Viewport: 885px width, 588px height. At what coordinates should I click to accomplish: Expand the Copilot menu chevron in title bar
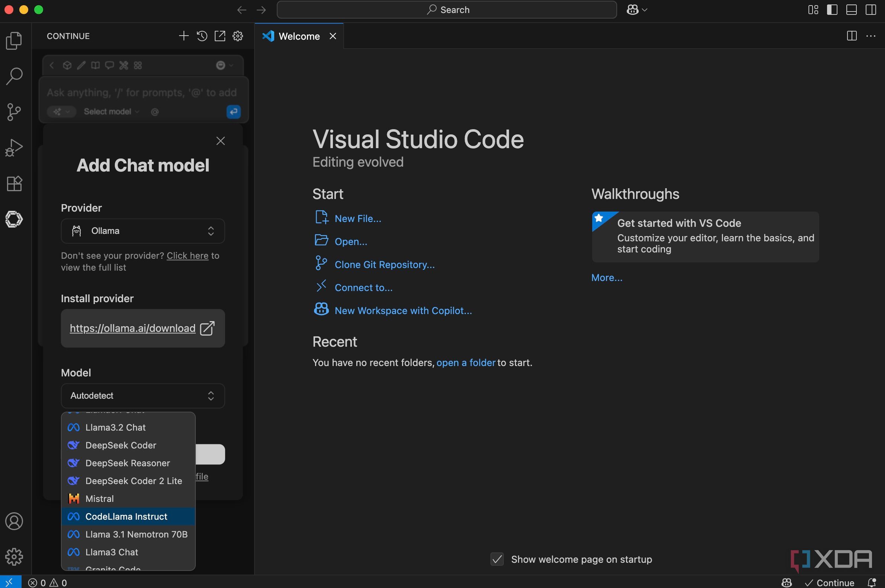[645, 10]
